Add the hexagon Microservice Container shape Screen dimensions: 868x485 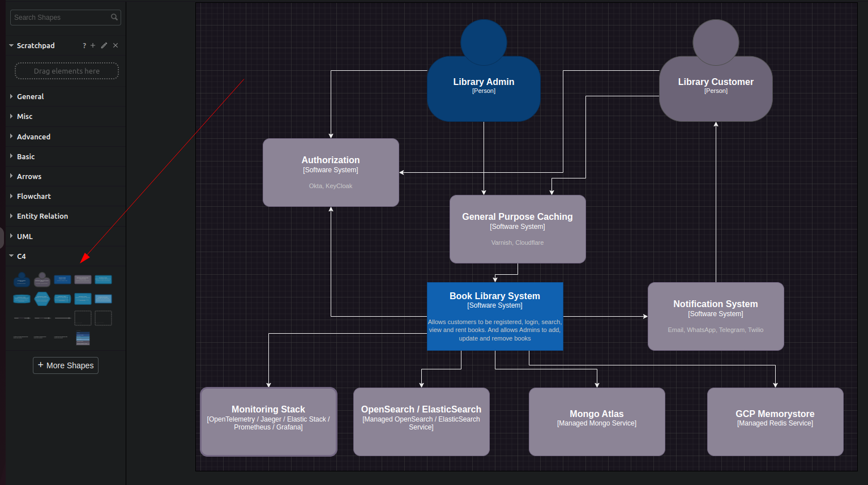point(42,299)
